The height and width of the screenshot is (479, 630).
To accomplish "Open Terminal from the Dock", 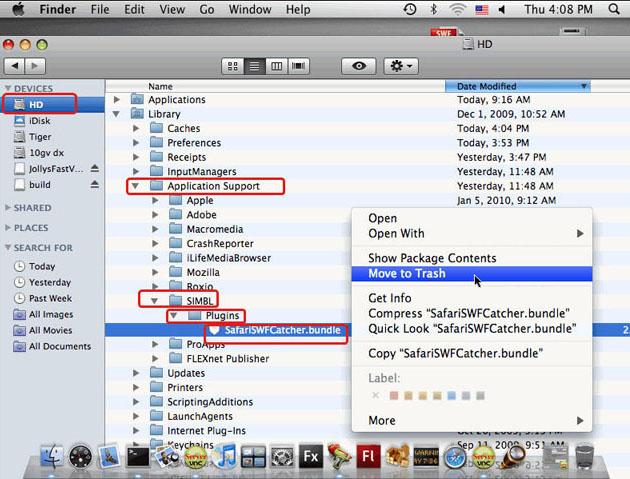I will point(137,458).
